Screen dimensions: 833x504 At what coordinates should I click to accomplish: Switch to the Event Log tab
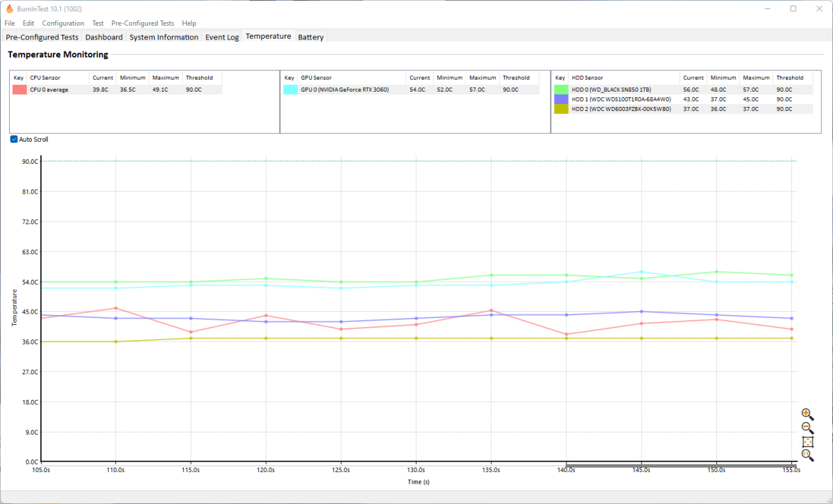pos(222,37)
